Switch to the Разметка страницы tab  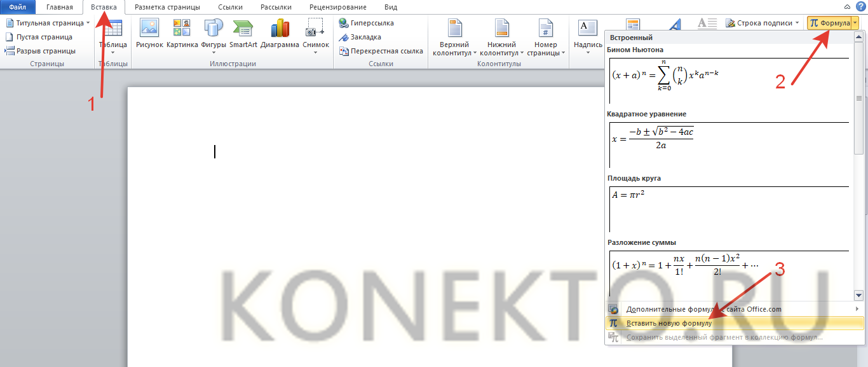tap(167, 7)
